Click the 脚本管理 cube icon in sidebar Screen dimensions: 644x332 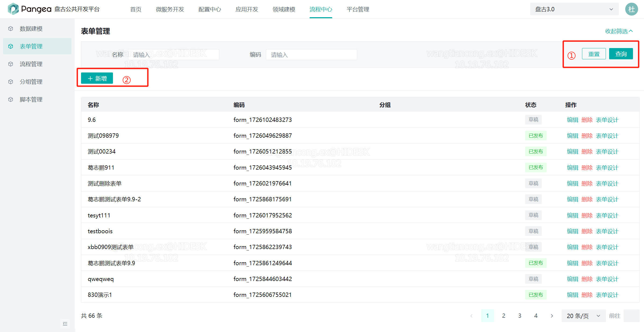tap(11, 99)
